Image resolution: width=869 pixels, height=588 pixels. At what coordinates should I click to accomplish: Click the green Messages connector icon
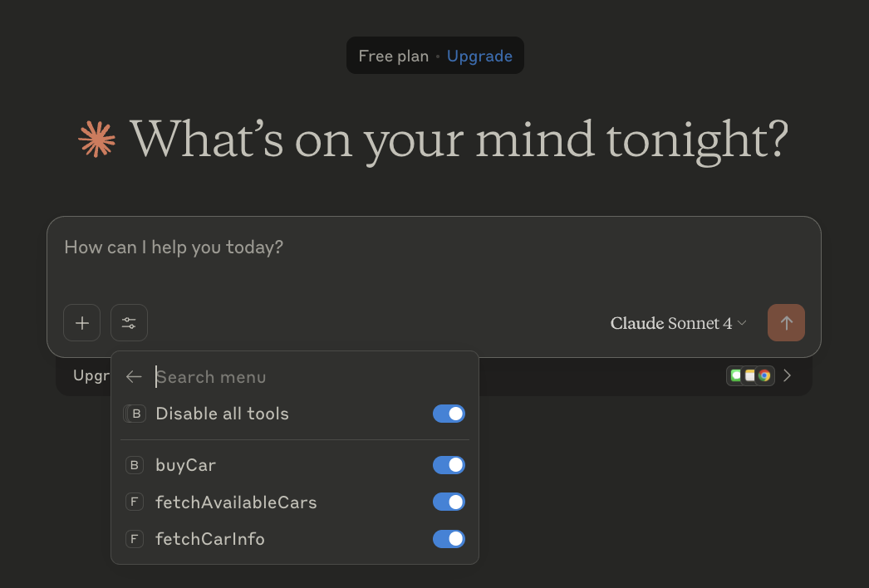[735, 375]
